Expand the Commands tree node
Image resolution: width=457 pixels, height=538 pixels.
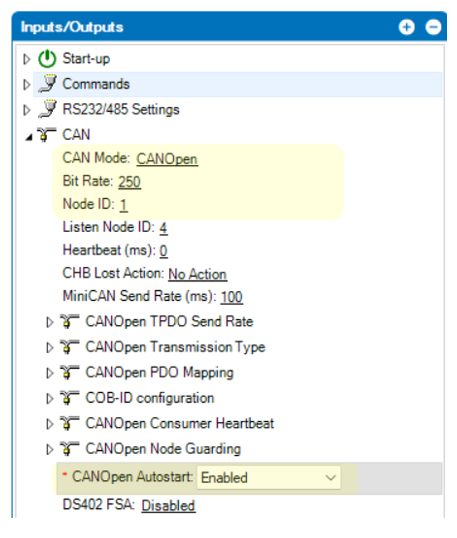26,84
